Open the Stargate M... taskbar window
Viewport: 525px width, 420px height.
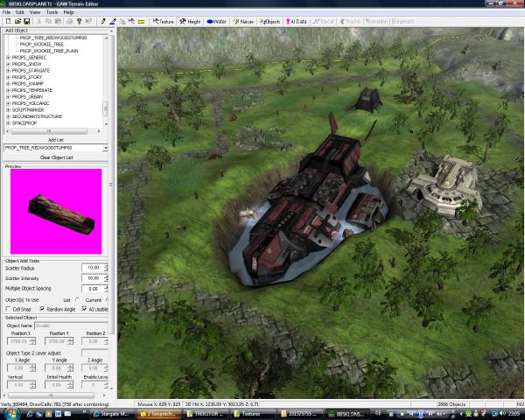tap(111, 414)
